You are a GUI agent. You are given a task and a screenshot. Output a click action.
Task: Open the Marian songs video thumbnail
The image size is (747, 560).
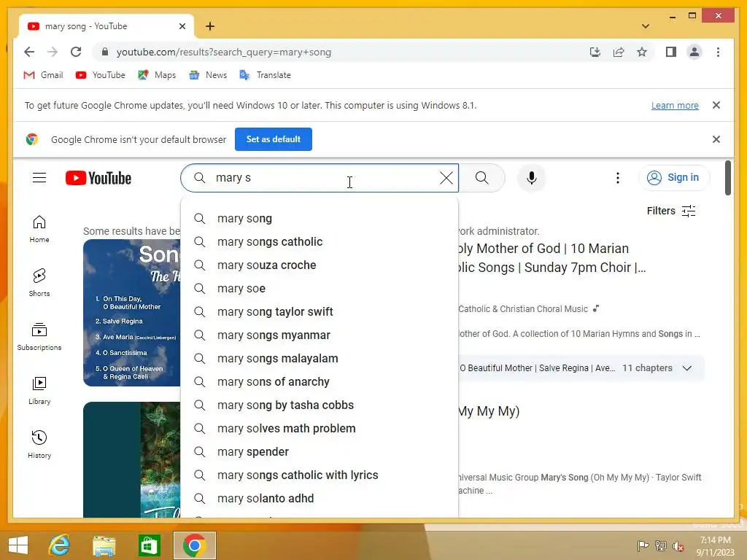tap(132, 312)
